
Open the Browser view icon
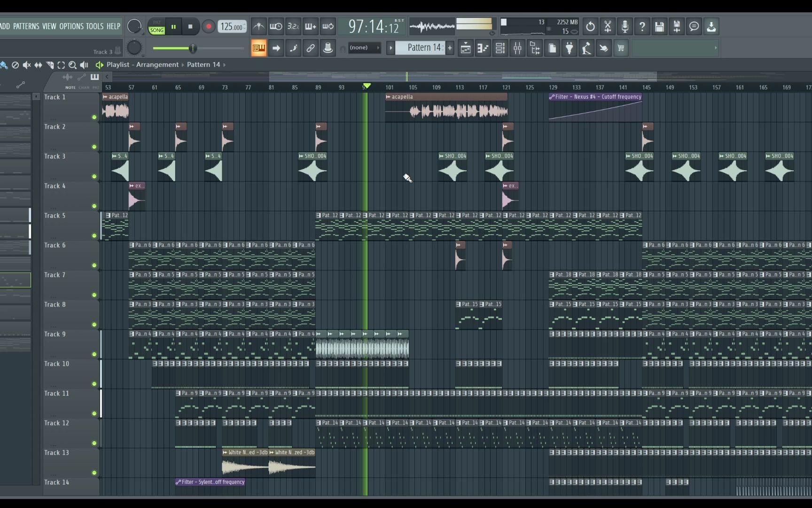[x=535, y=48]
